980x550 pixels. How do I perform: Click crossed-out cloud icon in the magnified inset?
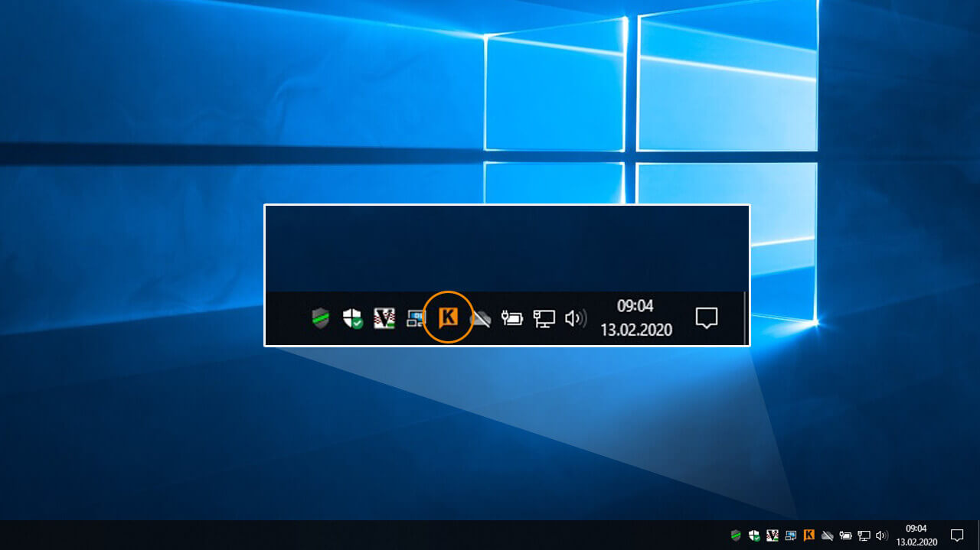480,318
